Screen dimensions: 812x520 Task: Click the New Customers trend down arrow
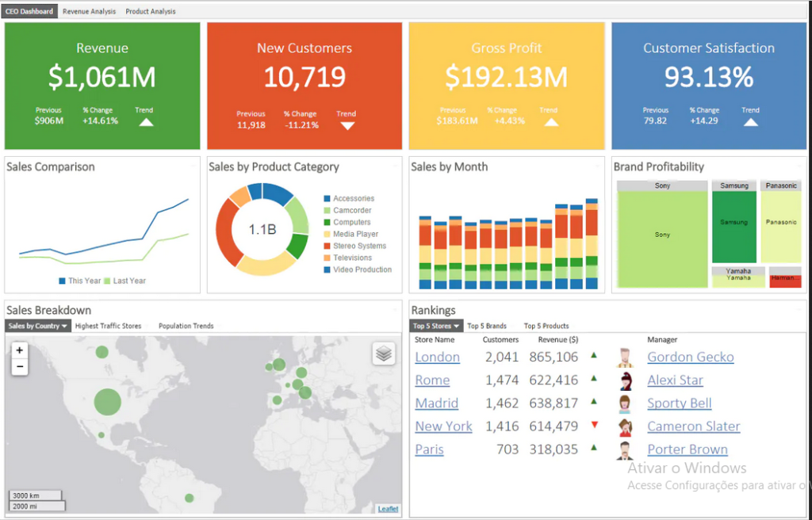click(x=347, y=125)
